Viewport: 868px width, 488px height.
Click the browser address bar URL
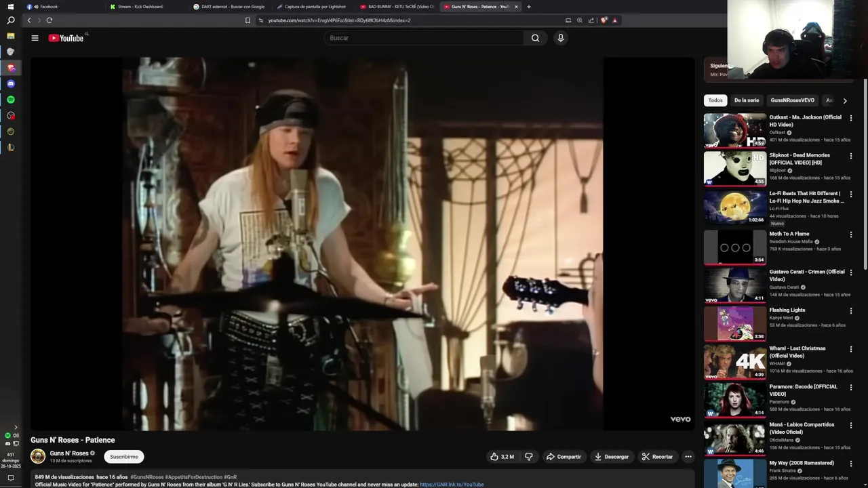pyautogui.click(x=339, y=20)
